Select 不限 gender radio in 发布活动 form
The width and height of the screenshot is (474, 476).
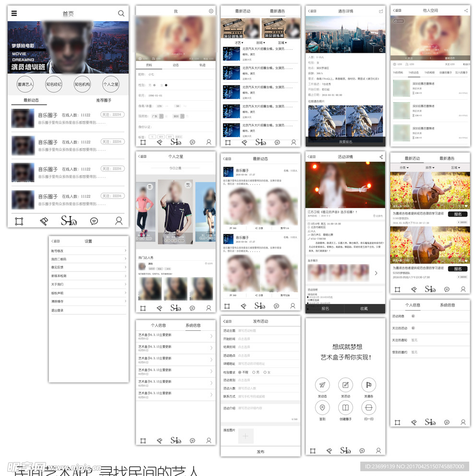point(240,372)
